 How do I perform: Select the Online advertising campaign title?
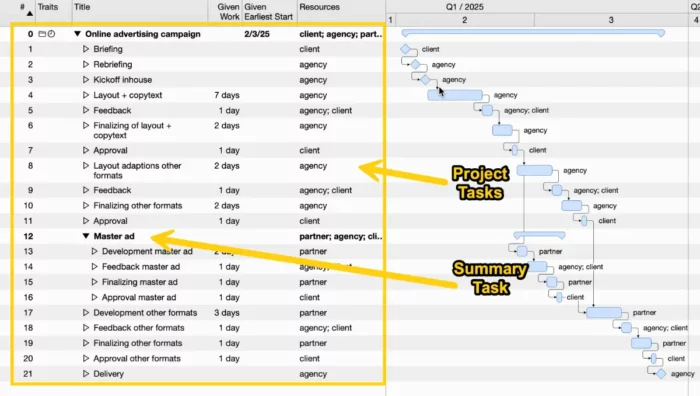(x=143, y=34)
